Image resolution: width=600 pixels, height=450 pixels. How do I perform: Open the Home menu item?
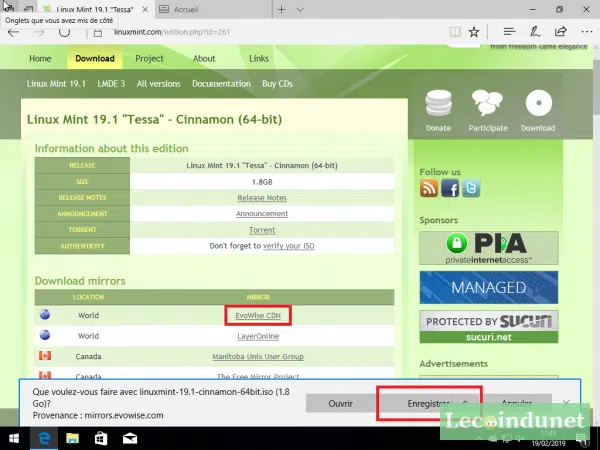(x=40, y=59)
